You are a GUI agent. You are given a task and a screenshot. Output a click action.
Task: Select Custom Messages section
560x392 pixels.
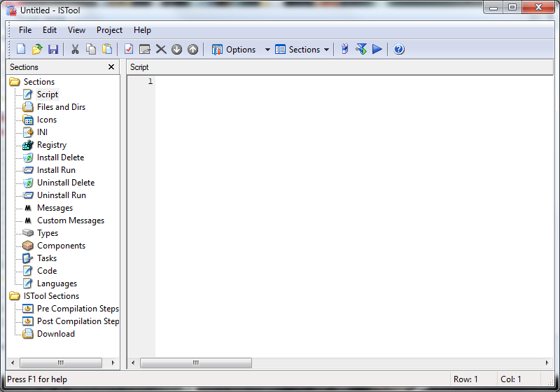tap(71, 220)
